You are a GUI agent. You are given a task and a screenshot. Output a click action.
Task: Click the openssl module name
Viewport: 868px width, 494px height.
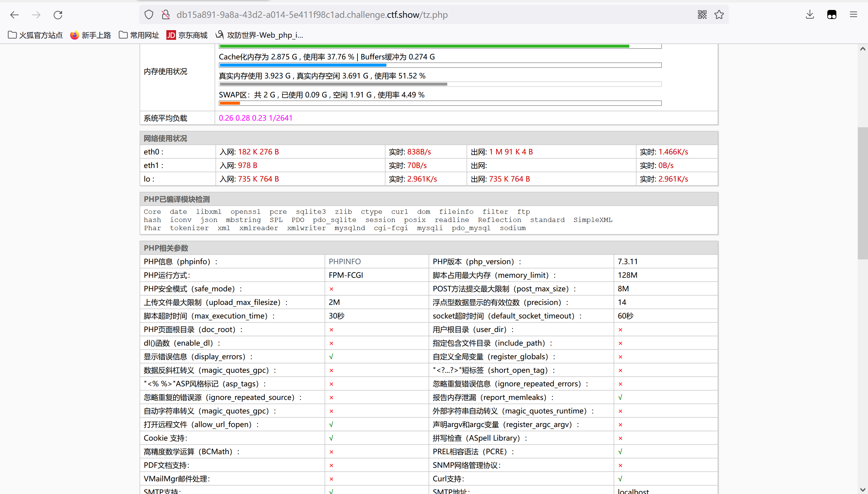pyautogui.click(x=245, y=212)
